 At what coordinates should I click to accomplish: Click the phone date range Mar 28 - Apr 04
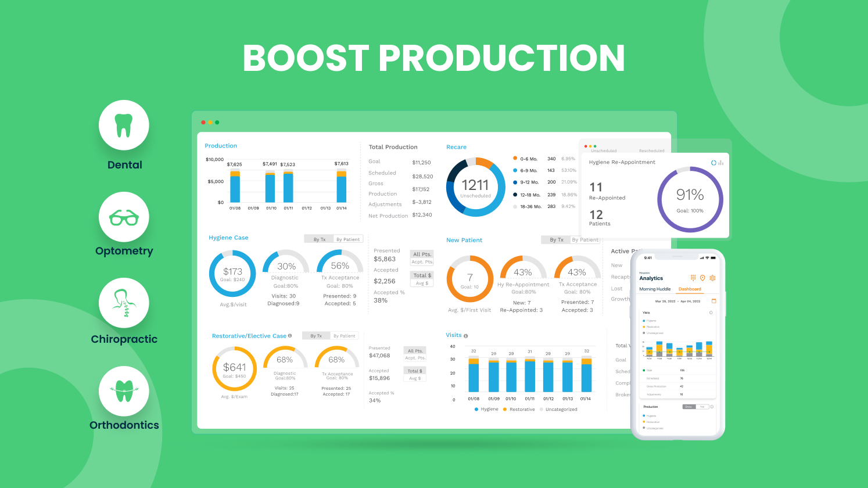(677, 302)
